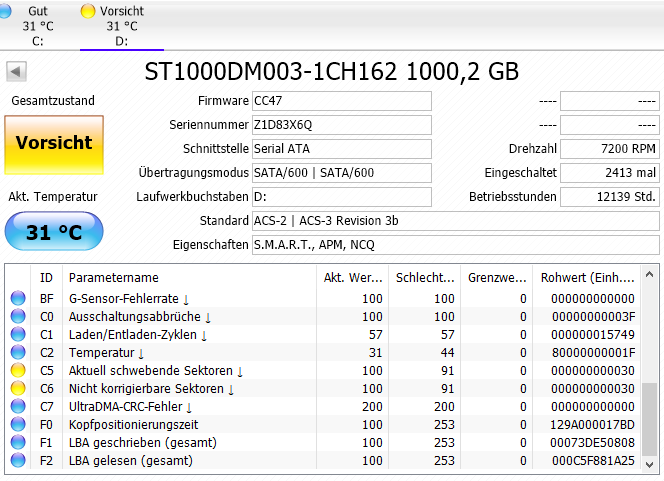Select LBA gelesen (gesamt) parameter name
Image resolution: width=664 pixels, height=481 pixels.
click(131, 461)
